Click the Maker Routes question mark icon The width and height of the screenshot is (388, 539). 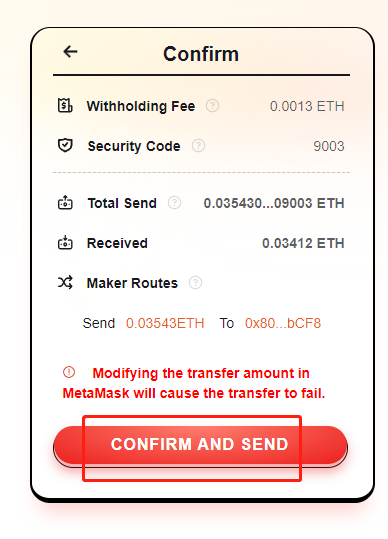click(x=195, y=283)
